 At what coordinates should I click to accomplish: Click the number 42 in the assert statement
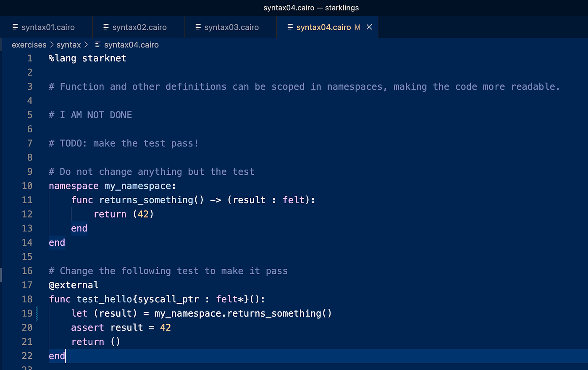pos(165,328)
